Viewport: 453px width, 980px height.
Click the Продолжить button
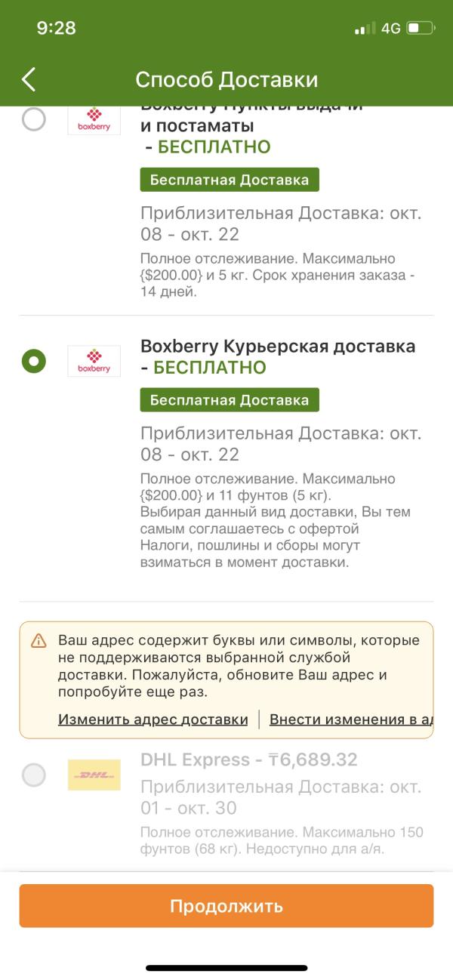(226, 906)
